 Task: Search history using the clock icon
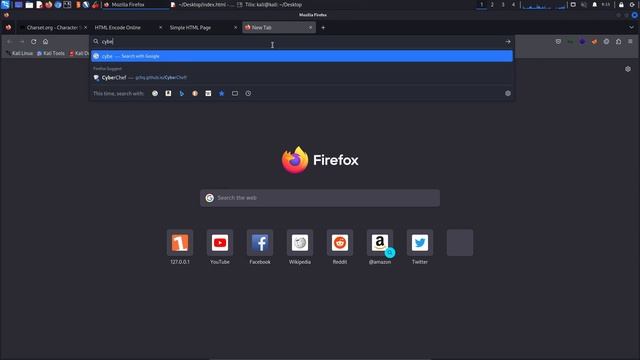point(248,93)
